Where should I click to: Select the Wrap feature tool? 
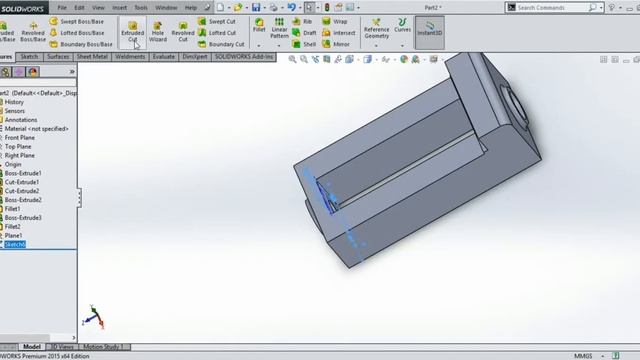pos(335,21)
